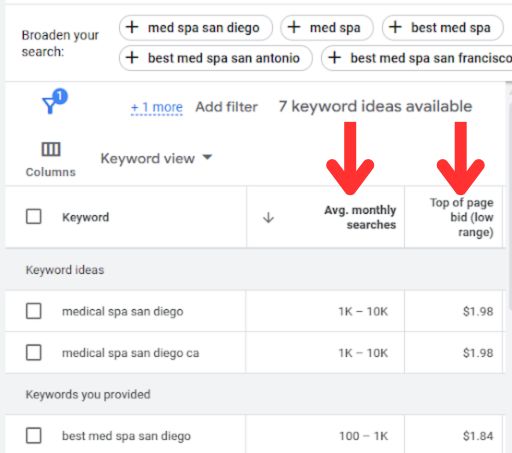Viewport: 512px width, 453px height.
Task: Open the Keyword view dropdown
Action: pyautogui.click(x=156, y=158)
